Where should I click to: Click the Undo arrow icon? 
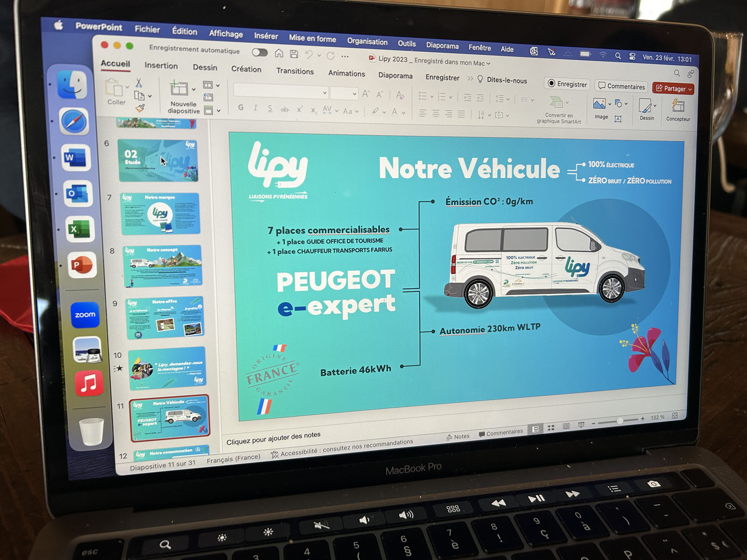[x=309, y=55]
